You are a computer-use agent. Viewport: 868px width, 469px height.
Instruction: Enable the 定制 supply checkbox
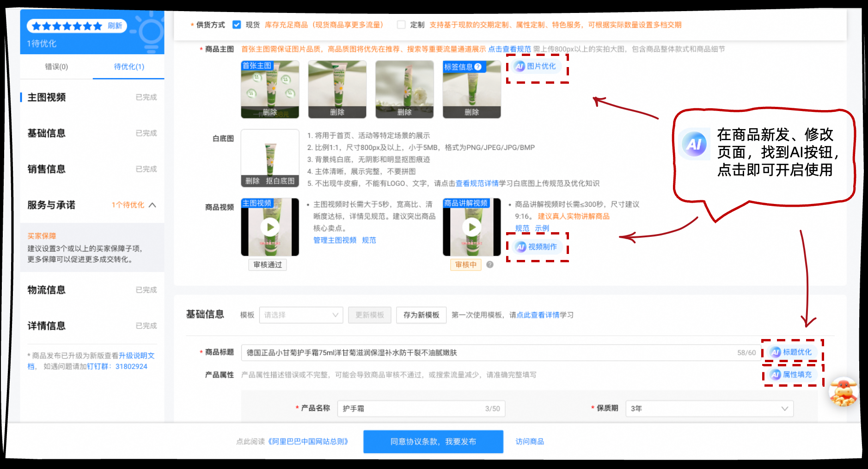click(x=401, y=25)
